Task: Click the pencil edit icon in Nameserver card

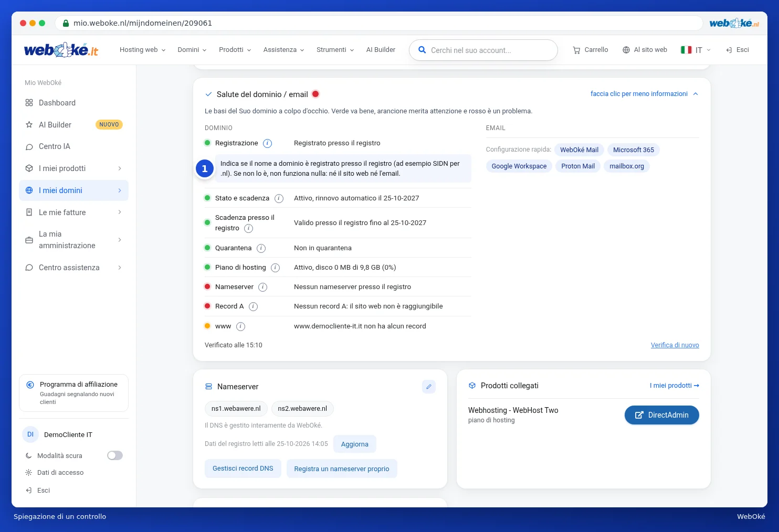Action: pyautogui.click(x=429, y=387)
